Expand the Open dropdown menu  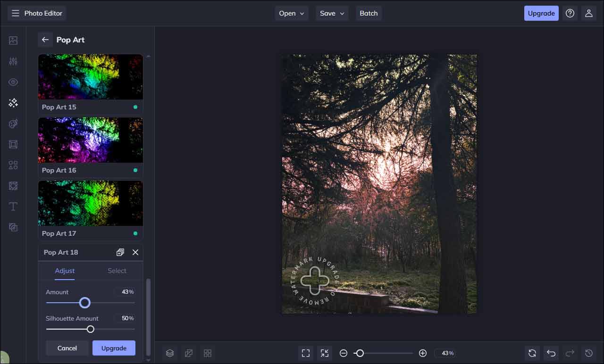pyautogui.click(x=291, y=13)
